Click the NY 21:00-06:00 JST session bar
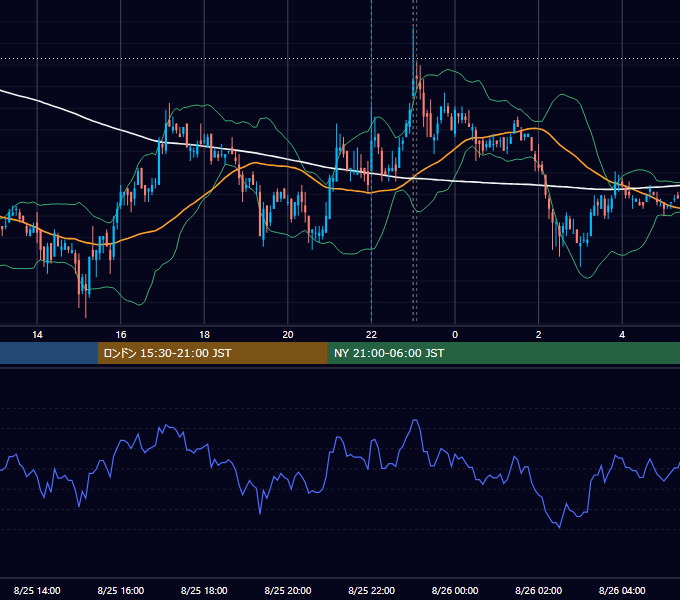This screenshot has width=680, height=600. point(503,353)
